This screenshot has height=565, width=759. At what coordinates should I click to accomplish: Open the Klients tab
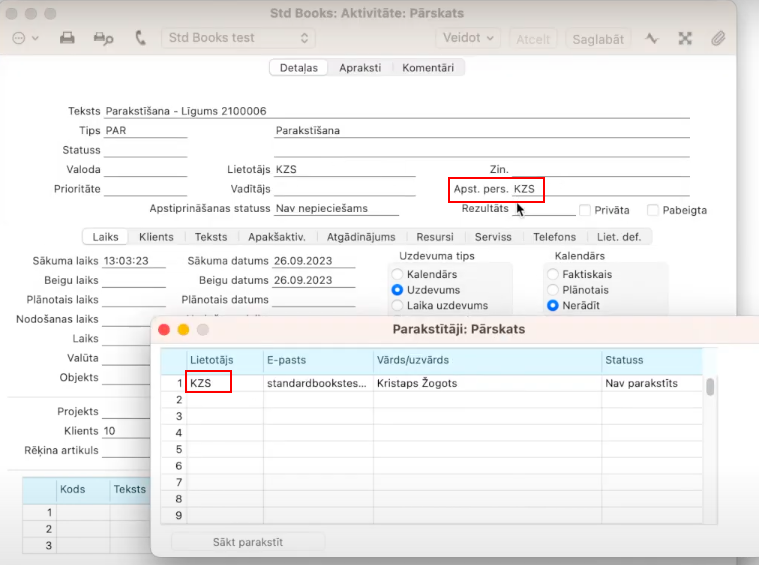coord(156,237)
